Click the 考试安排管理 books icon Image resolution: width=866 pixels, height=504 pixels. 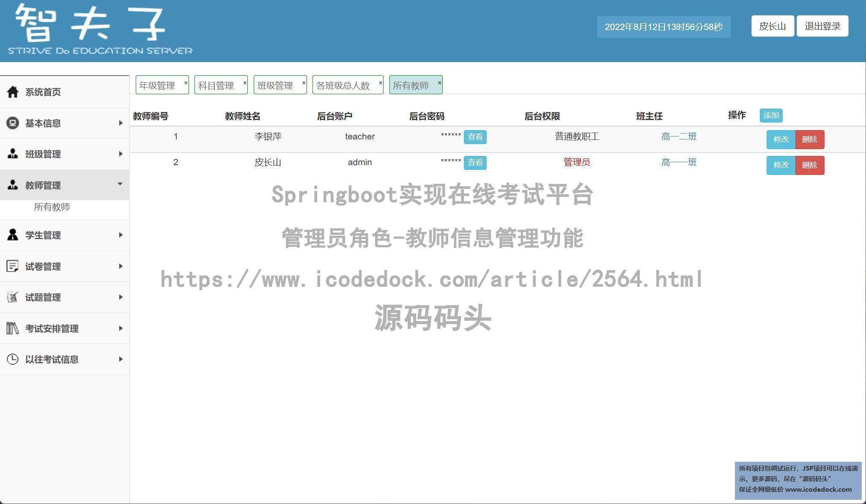[x=13, y=328]
